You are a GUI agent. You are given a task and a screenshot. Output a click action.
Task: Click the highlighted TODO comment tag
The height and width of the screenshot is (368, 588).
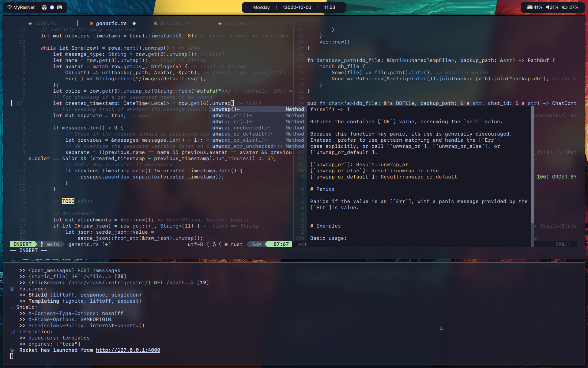(68, 201)
